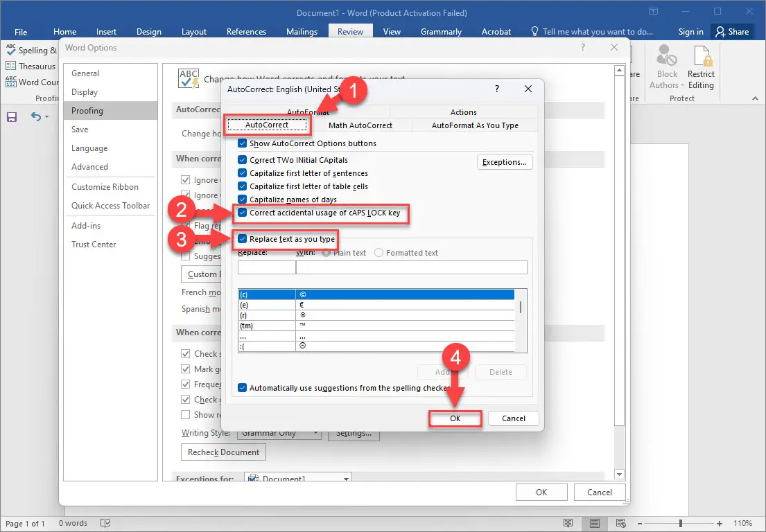Toggle Capitalize names of days checkbox
The image size is (766, 532).
pos(242,199)
